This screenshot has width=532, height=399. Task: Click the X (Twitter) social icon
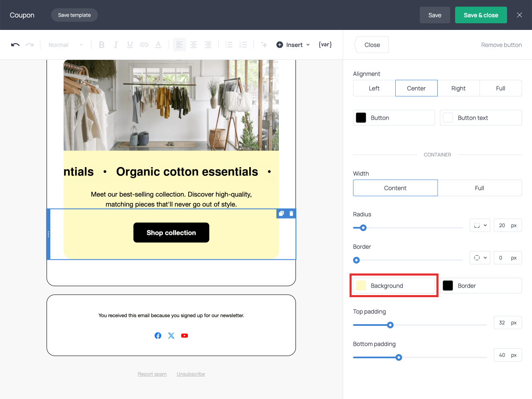click(x=171, y=335)
